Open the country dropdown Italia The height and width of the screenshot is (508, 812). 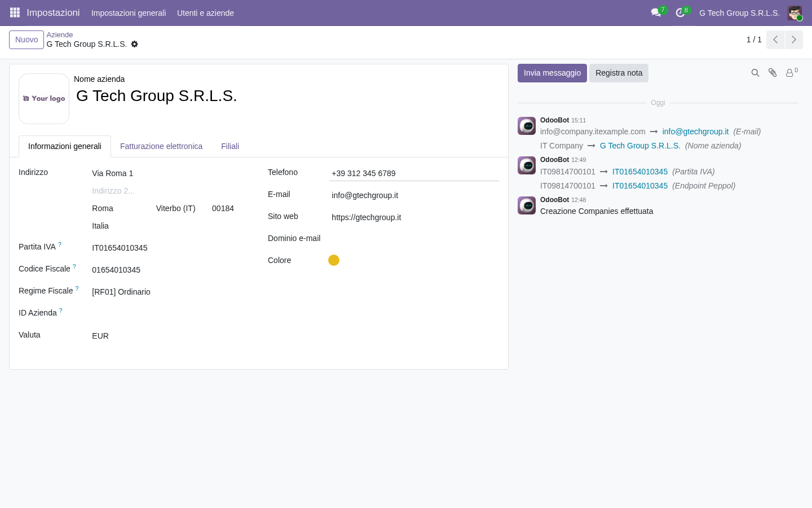point(170,226)
